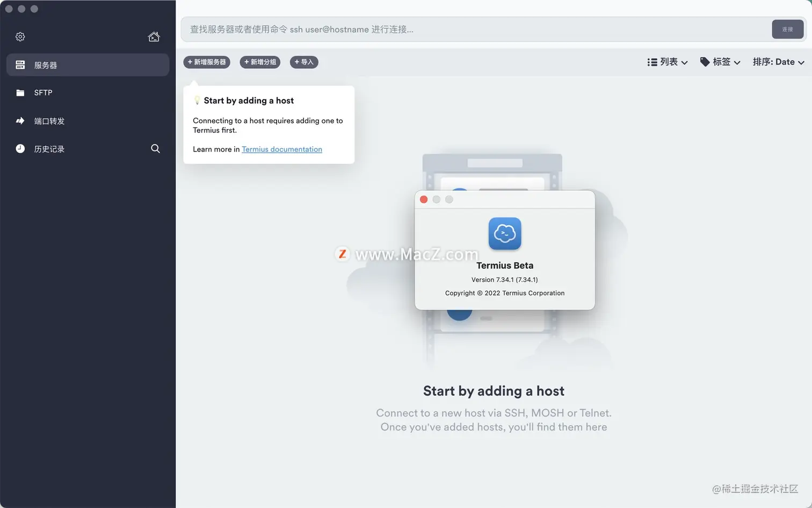Open the 标签 tags dropdown
The image size is (812, 508).
[720, 62]
